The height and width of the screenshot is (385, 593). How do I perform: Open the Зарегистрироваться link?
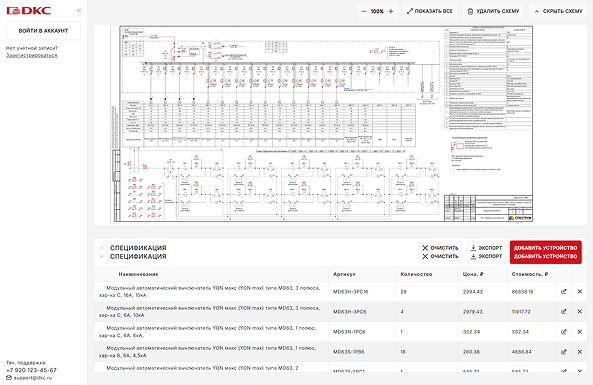(x=32, y=55)
